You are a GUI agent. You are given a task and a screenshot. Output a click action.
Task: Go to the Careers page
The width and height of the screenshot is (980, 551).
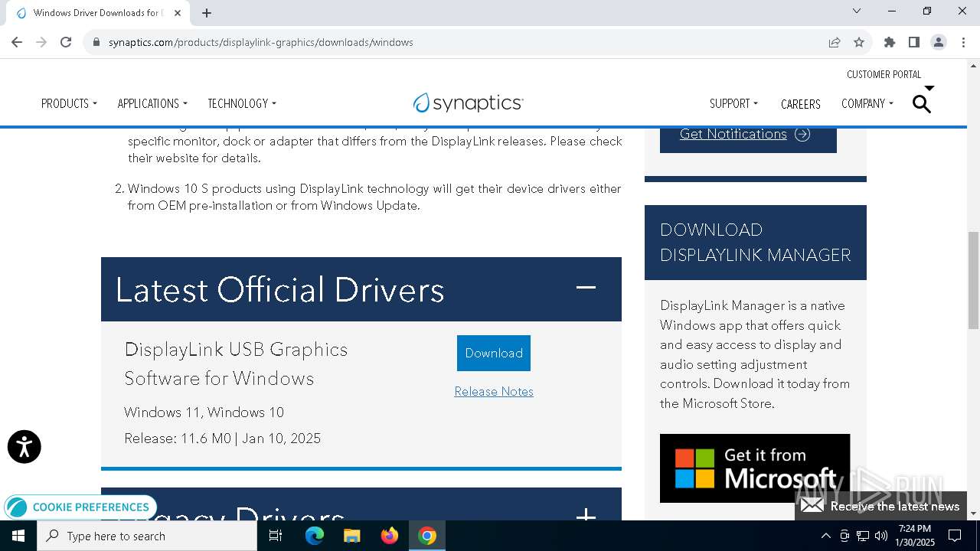point(801,104)
